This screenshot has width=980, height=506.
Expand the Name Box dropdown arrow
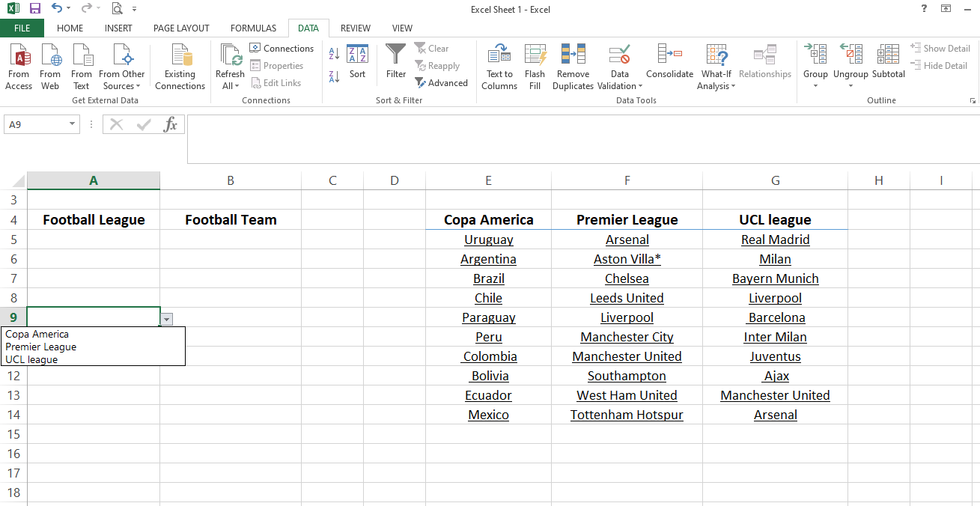coord(73,125)
